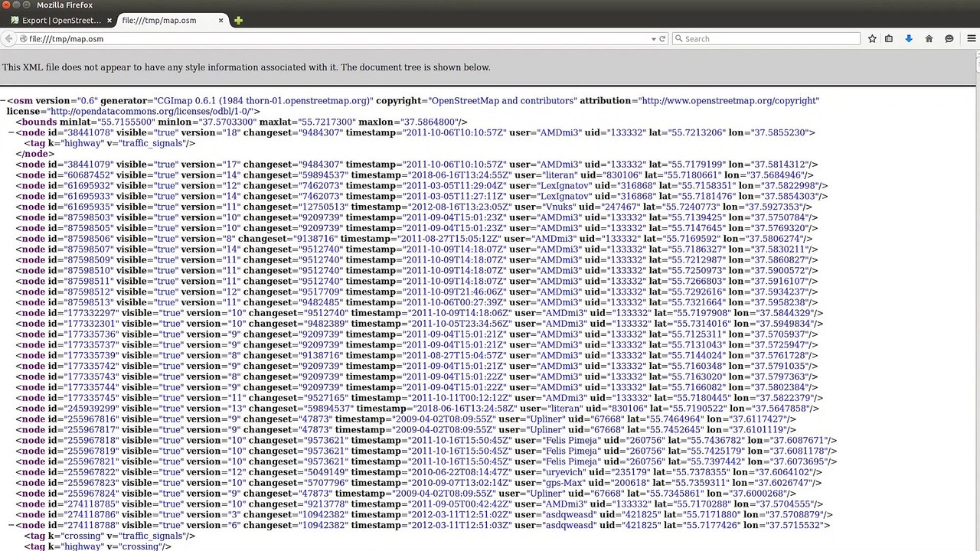Image resolution: width=980 pixels, height=551 pixels.
Task: Click user "uryevich" in node 255967822 row
Action: tap(564, 473)
